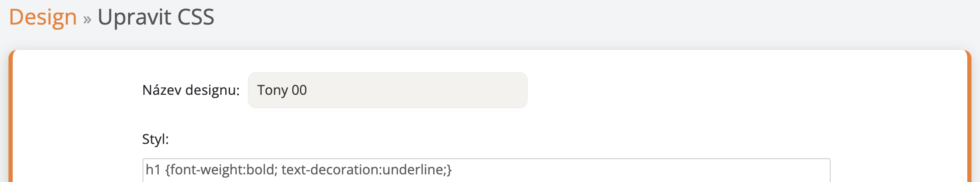
Task: Click blank area right of CSS rule
Action: click(x=636, y=170)
